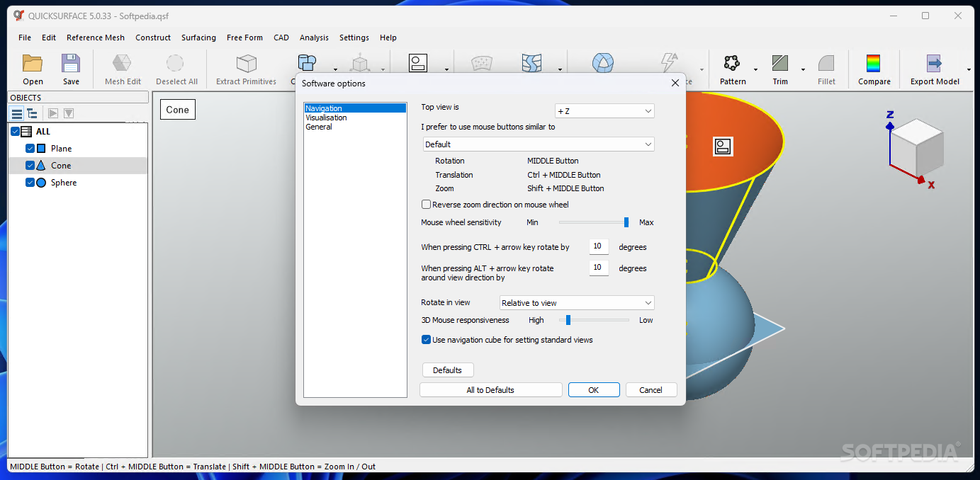
Task: Click the mouse wheel sensitivity slider
Action: coord(593,222)
